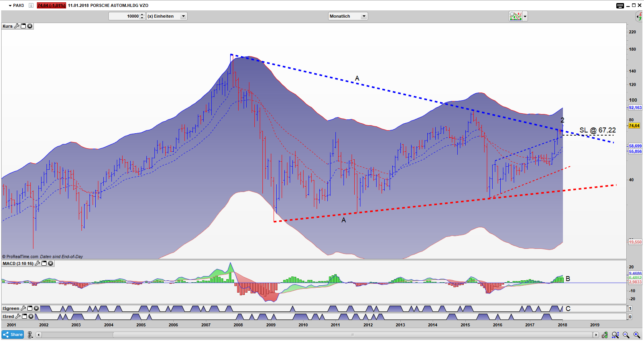Open ISgreen indicator settings wrench
The image size is (644, 341).
pyautogui.click(x=23, y=308)
